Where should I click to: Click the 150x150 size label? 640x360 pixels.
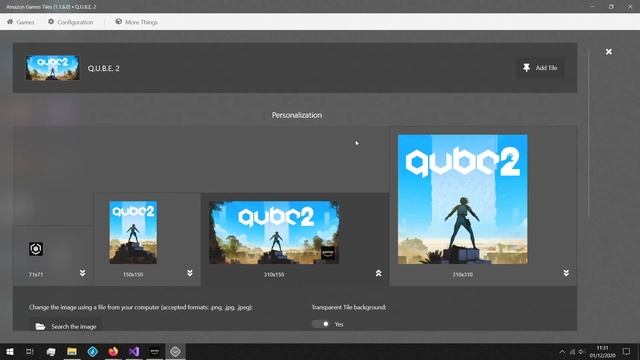click(133, 275)
